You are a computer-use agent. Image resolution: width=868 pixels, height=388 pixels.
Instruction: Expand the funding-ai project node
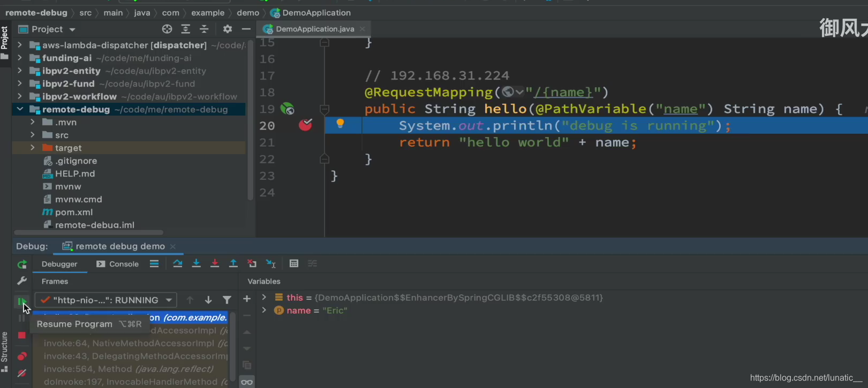point(20,58)
